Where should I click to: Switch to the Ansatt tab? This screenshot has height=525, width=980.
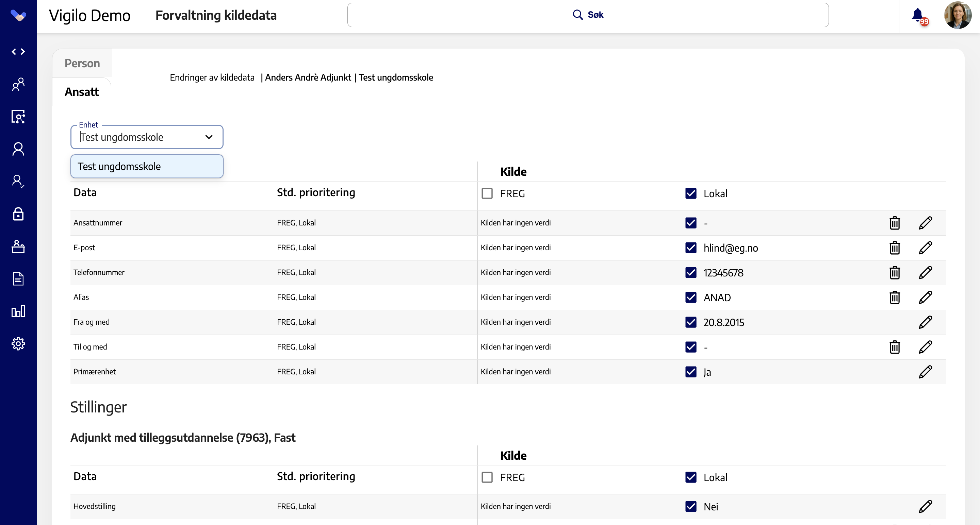tap(82, 92)
